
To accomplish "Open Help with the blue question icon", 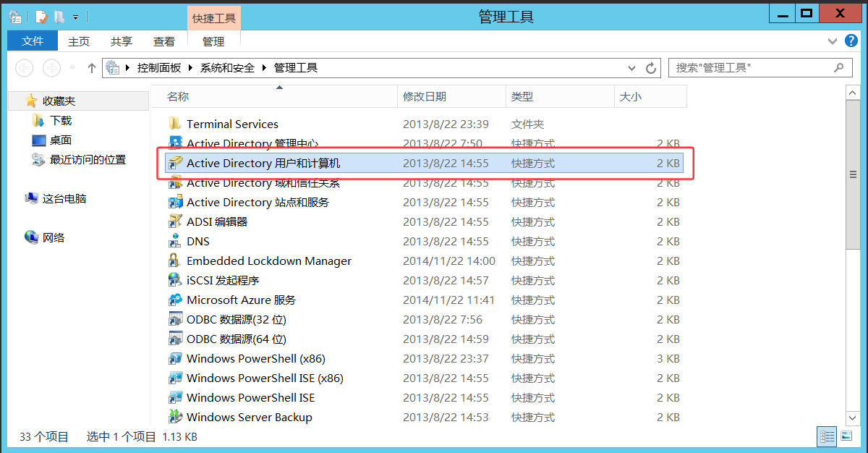I will 850,42.
